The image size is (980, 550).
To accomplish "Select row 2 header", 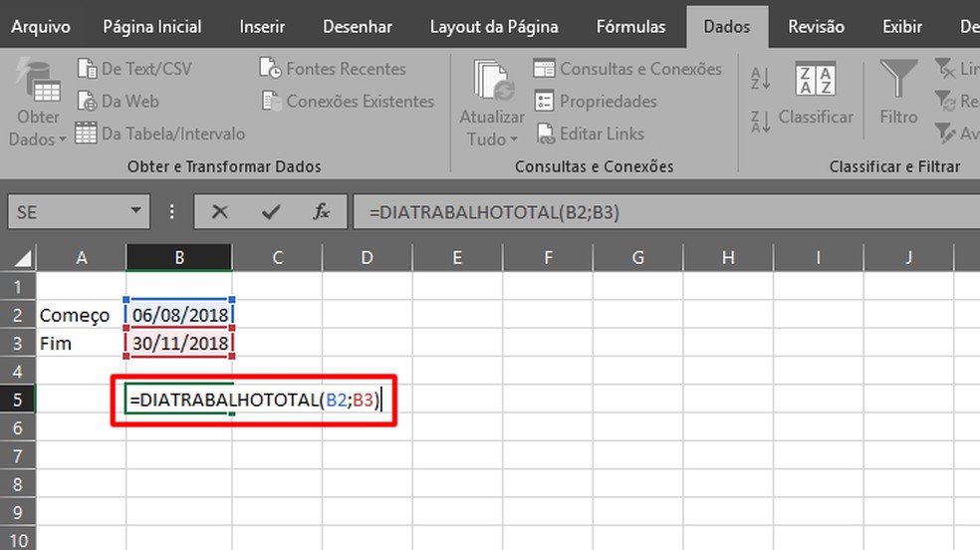I will click(18, 315).
